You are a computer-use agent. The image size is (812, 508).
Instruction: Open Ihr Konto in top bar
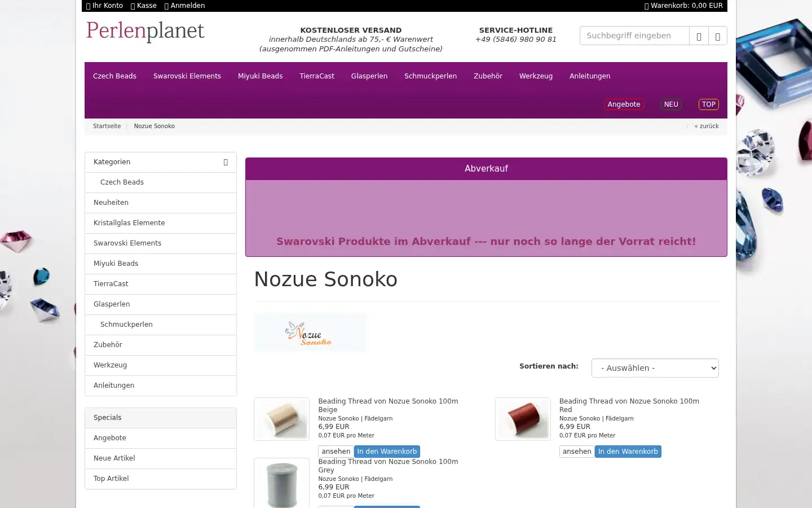click(x=104, y=6)
